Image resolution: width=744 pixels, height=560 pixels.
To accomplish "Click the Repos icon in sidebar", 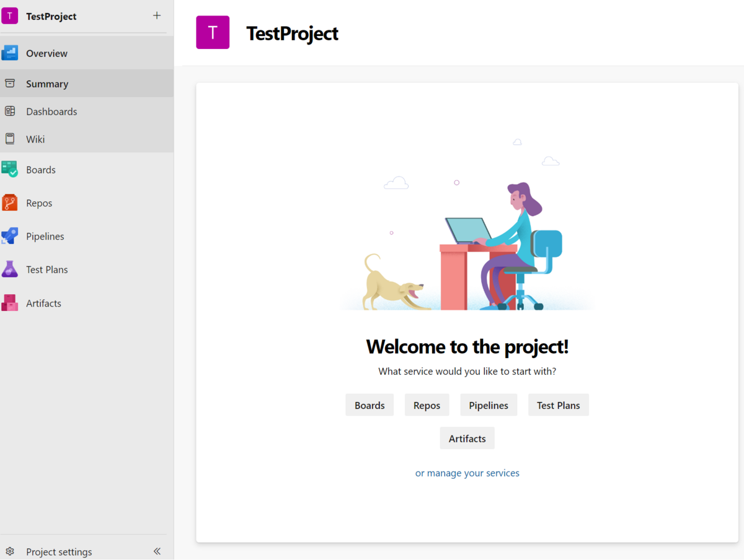I will tap(10, 203).
